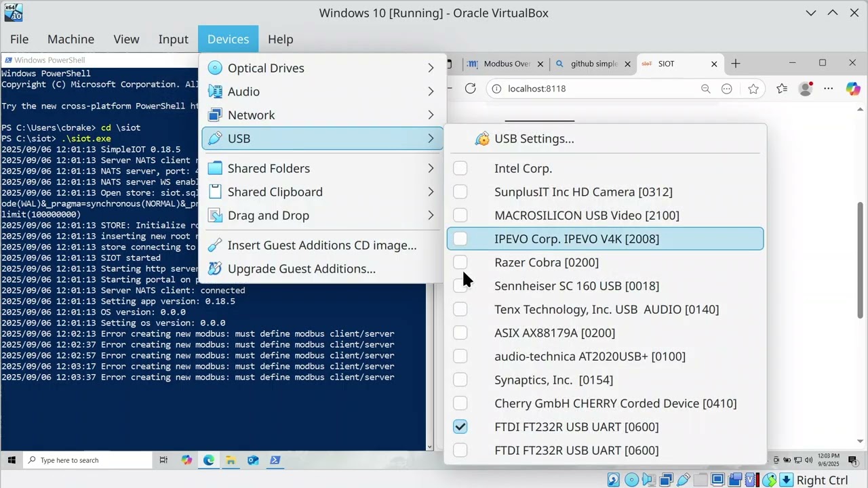Click Upgrade Guest Additions
Screen dimensions: 868x488
point(323,269)
